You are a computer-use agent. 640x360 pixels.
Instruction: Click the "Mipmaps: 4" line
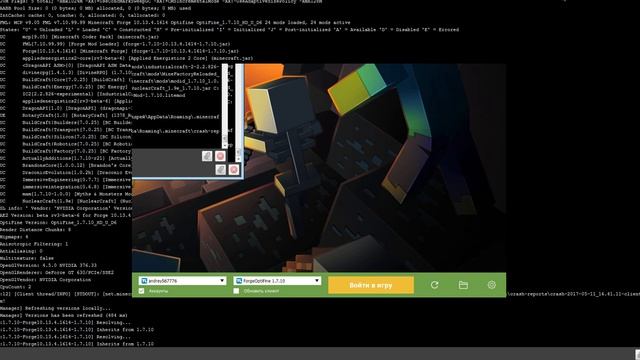click(14, 237)
